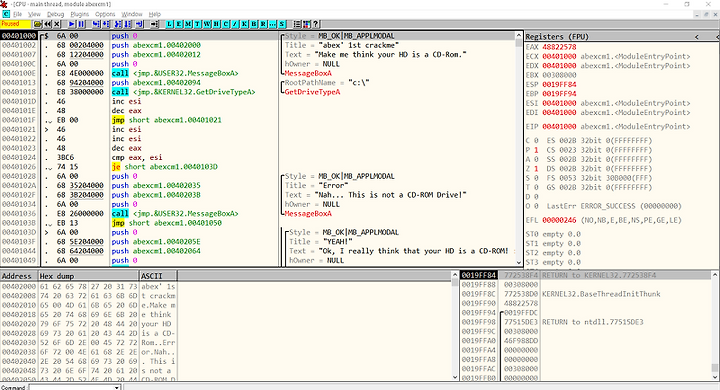
Task: Select the disassembly row at address 00401000
Action: pyautogui.click(x=259, y=36)
